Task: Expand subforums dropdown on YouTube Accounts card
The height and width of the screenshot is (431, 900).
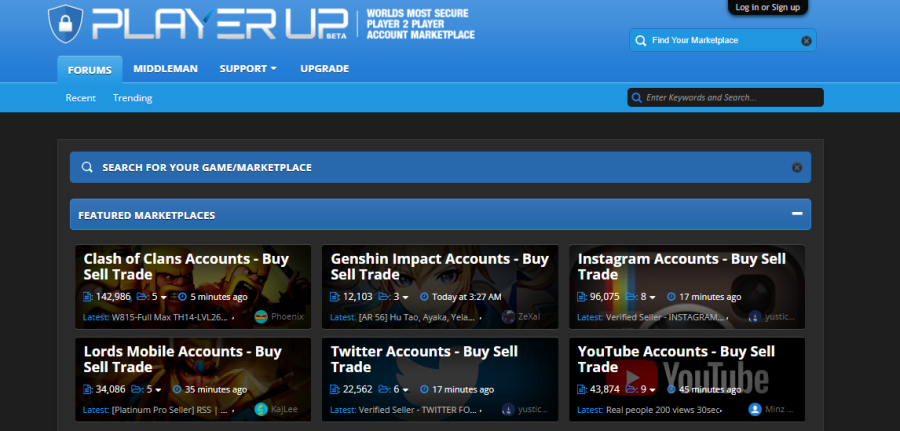Action: (x=653, y=390)
